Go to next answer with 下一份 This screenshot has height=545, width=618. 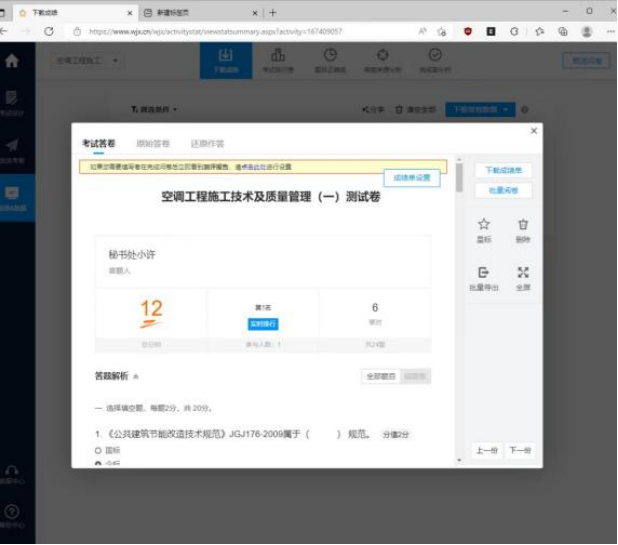(520, 450)
